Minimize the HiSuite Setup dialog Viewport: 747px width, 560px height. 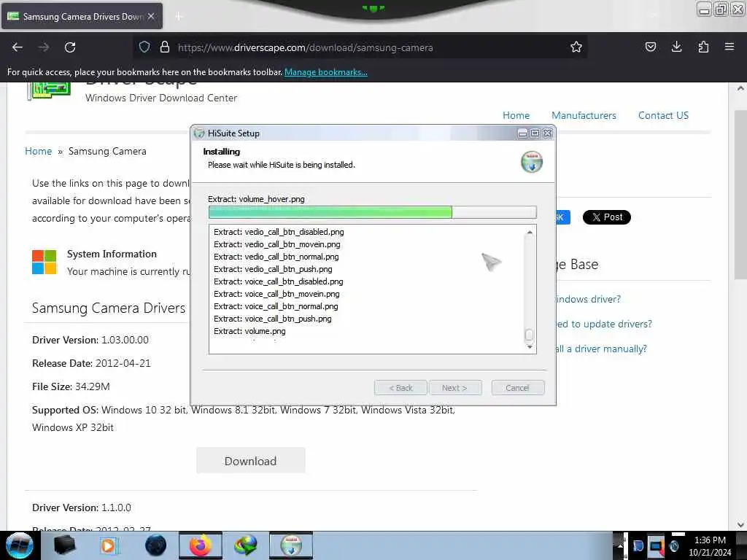tap(522, 133)
